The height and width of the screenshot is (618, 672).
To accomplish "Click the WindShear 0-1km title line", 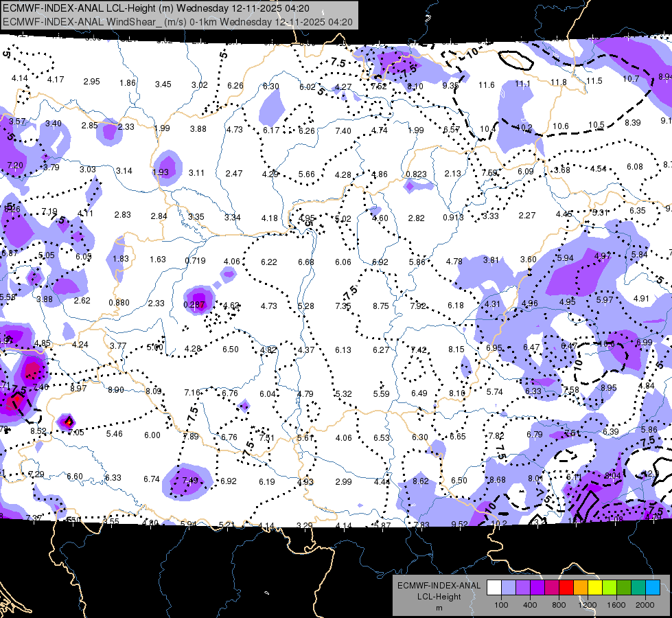I will pyautogui.click(x=178, y=22).
